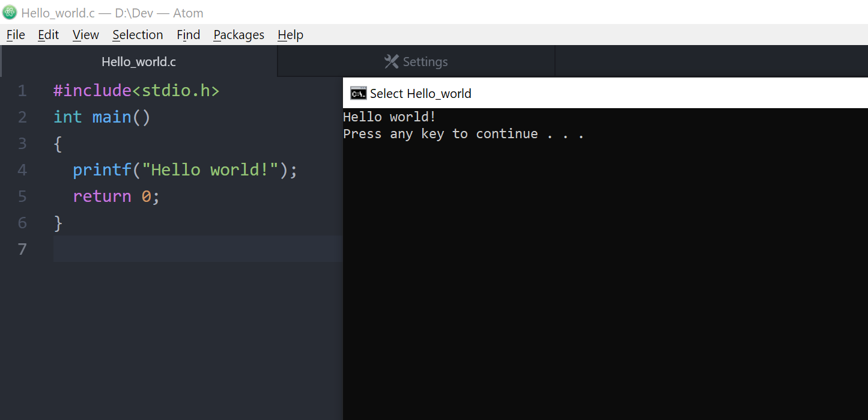This screenshot has width=868, height=420.
Task: Open the View menu
Action: coord(85,34)
